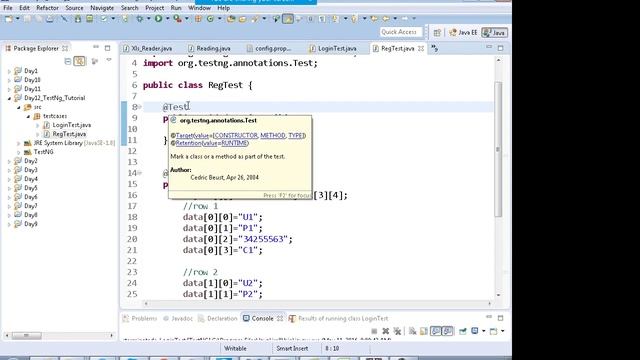Collapse the Day12_TestNg_Tutorial project
The width and height of the screenshot is (640, 360).
pos(9,98)
